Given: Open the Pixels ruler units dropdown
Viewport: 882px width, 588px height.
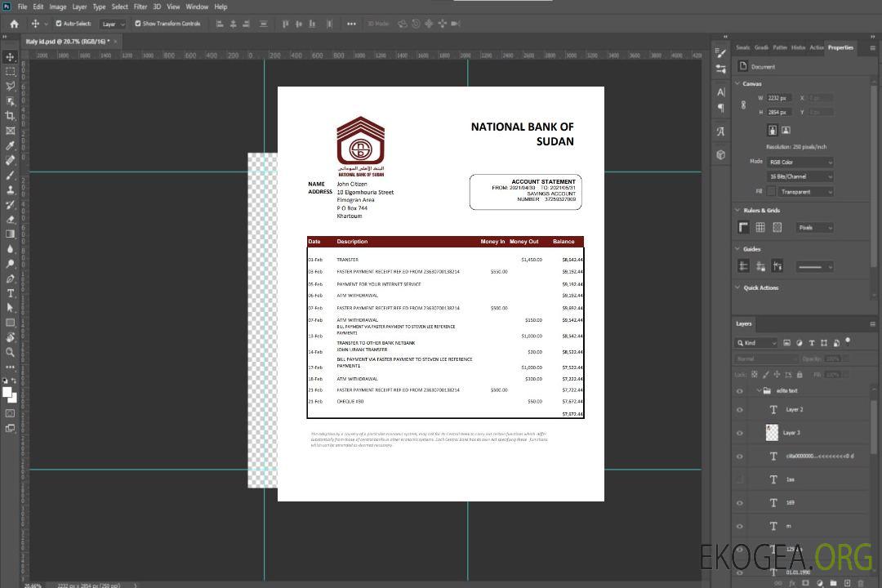Looking at the screenshot, I should coord(815,227).
